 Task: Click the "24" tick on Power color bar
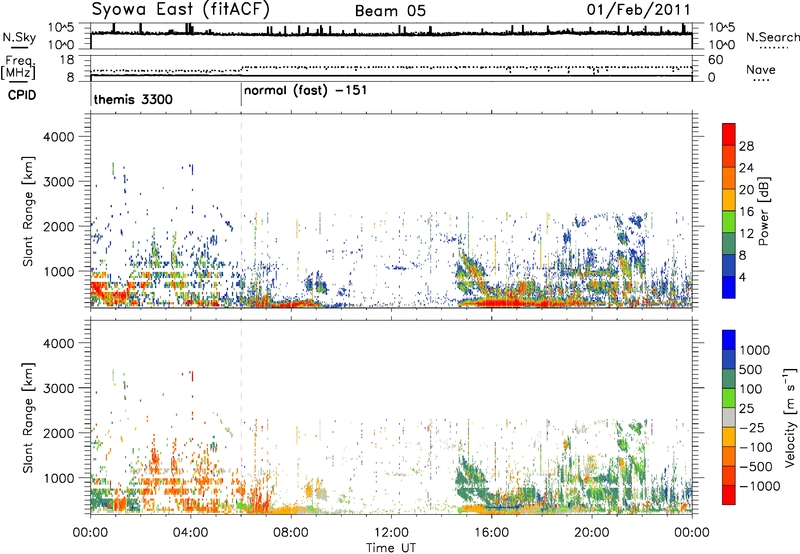[746, 168]
